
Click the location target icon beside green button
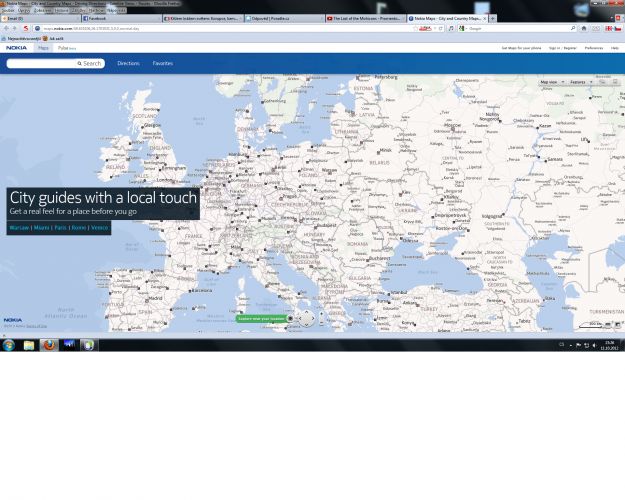[291, 318]
